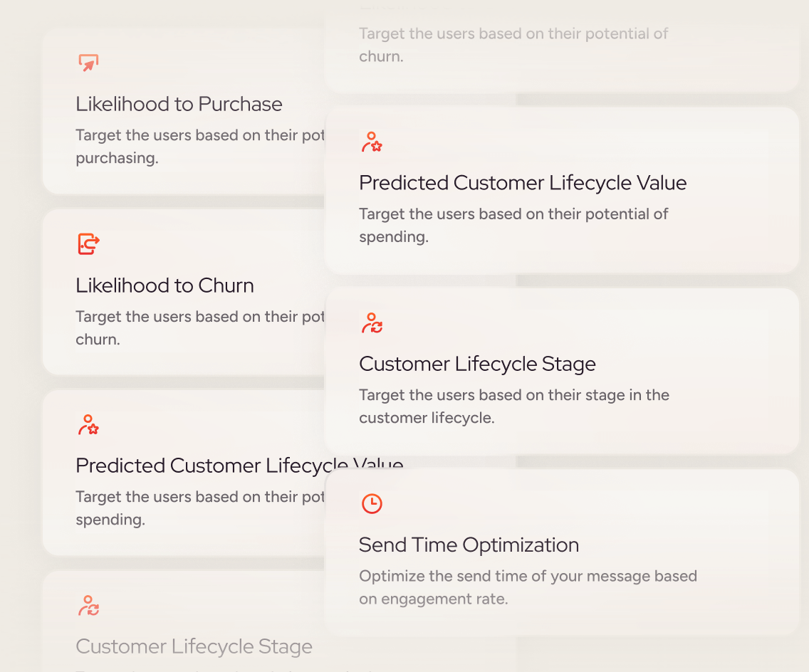Select the faded left-column Customer Lifecycle Stage heading
Screen dimensions: 809x672
click(194, 646)
